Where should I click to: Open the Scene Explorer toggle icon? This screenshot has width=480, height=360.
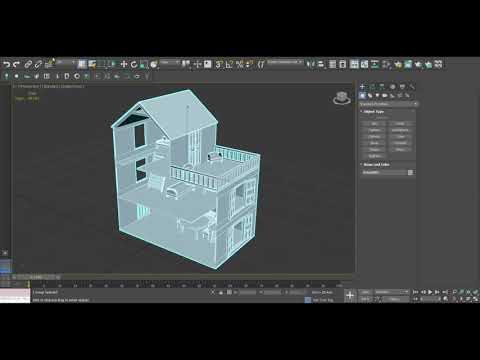(332, 64)
